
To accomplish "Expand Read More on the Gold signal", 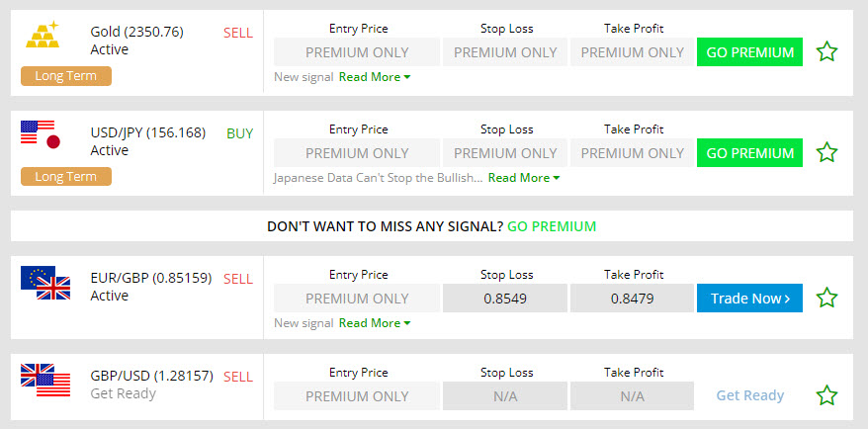I will (374, 77).
